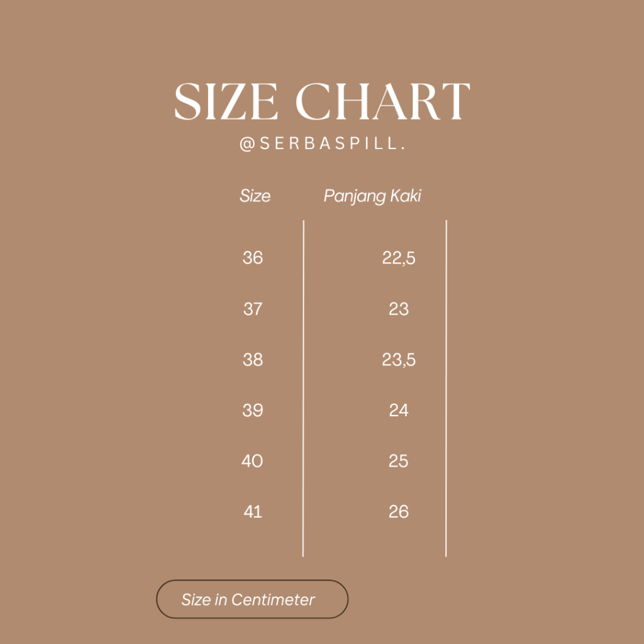Viewport: 644px width, 644px height.
Task: Select size 37 in the size column
Action: point(253,309)
